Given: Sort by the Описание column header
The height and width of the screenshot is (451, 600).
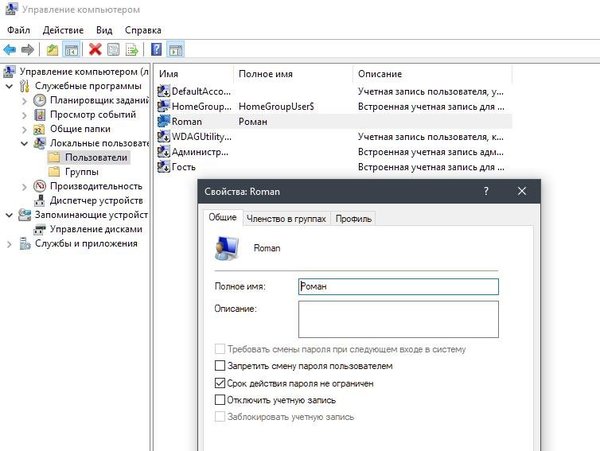Looking at the screenshot, I should pos(432,74).
